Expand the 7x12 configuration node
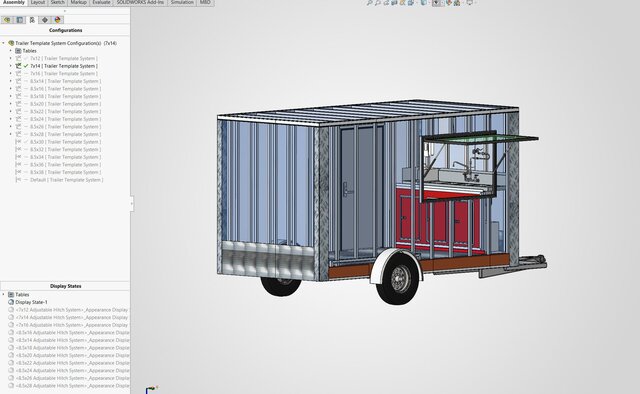The height and width of the screenshot is (394, 640). pyautogui.click(x=11, y=58)
